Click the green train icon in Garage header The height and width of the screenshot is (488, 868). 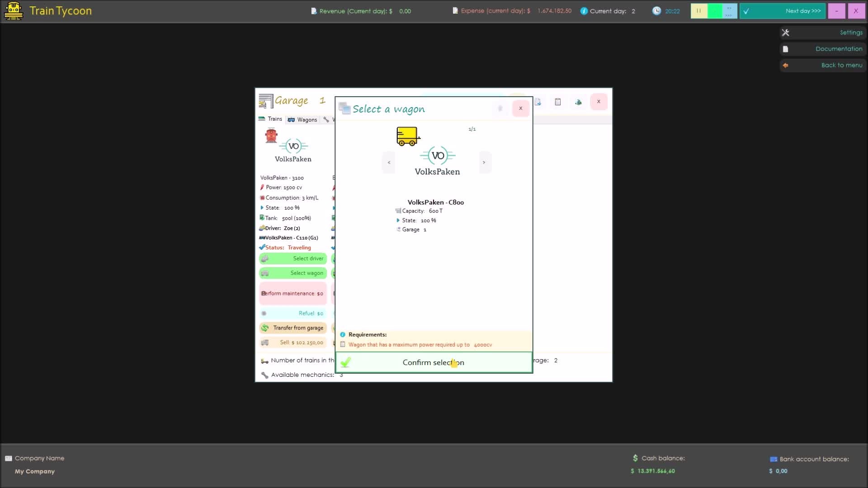(578, 102)
